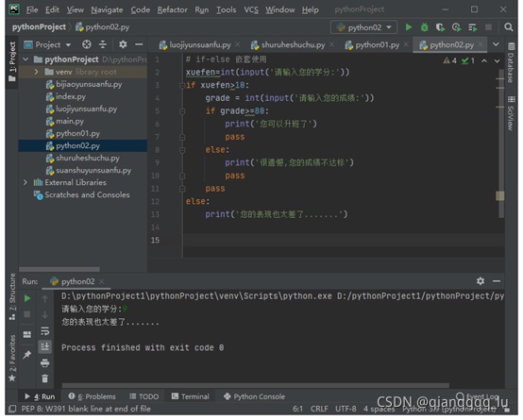Fold the if xuefen code block

coord(182,85)
